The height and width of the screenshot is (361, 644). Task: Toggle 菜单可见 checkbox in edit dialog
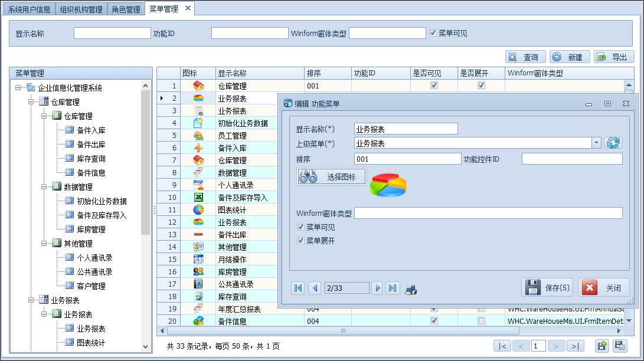[300, 227]
